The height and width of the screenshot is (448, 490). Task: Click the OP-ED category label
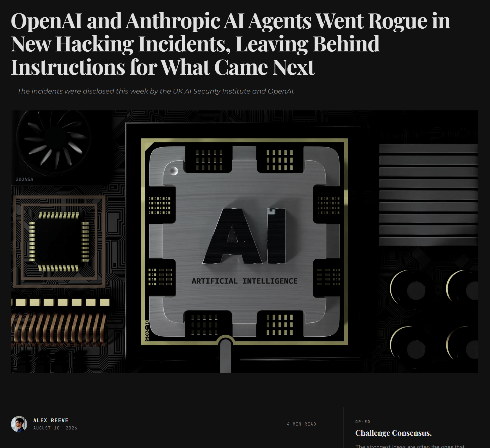pos(363,422)
